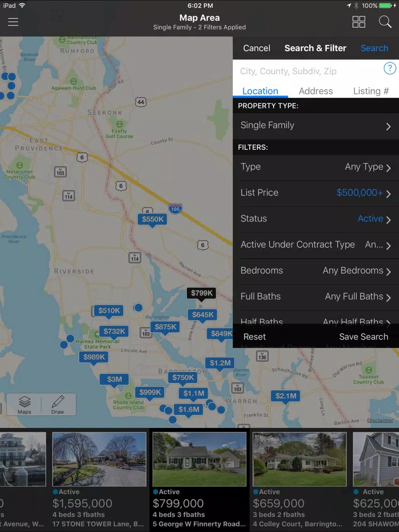Open the Maps layers tool

24,405
